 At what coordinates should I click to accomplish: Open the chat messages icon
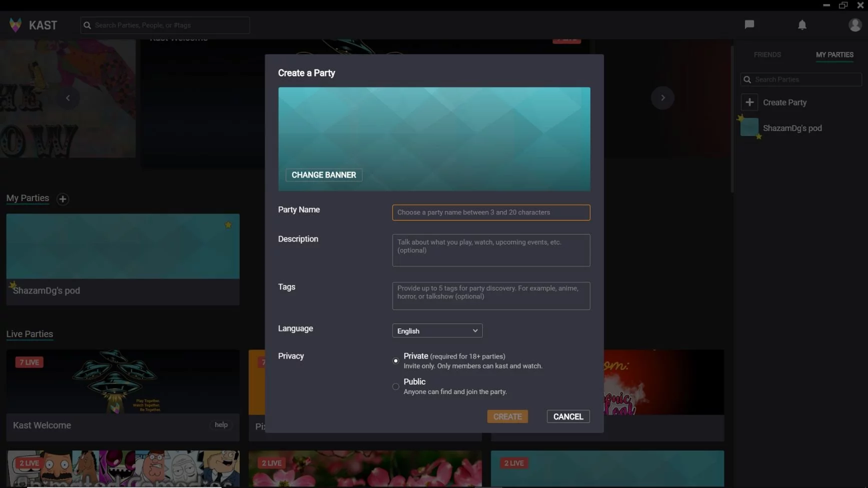749,24
